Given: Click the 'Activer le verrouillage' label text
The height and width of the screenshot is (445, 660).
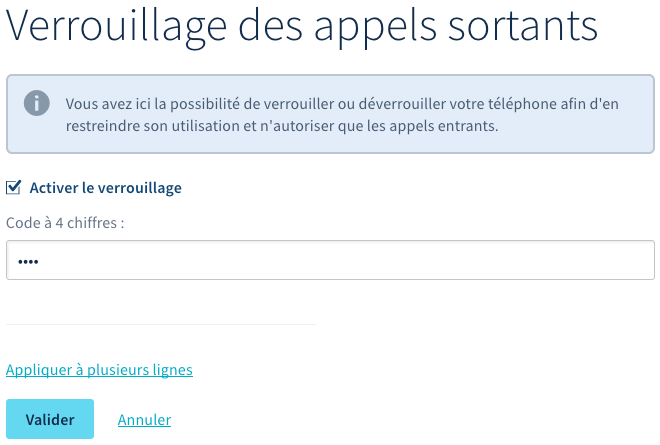Looking at the screenshot, I should [105, 188].
